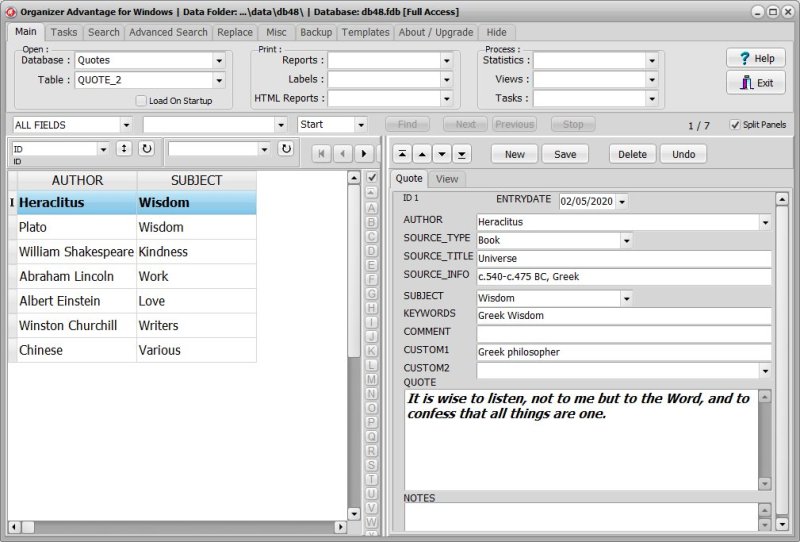
Task: Select letter B in alphabet index
Action: [x=371, y=222]
